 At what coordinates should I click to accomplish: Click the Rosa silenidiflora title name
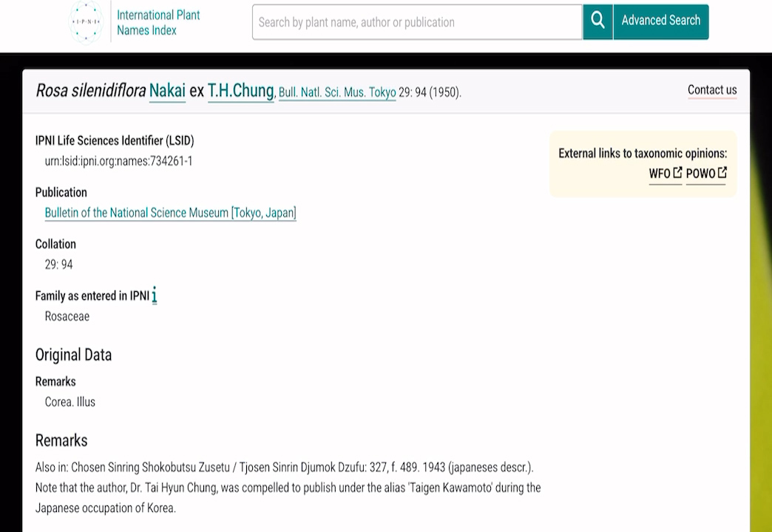click(91, 91)
